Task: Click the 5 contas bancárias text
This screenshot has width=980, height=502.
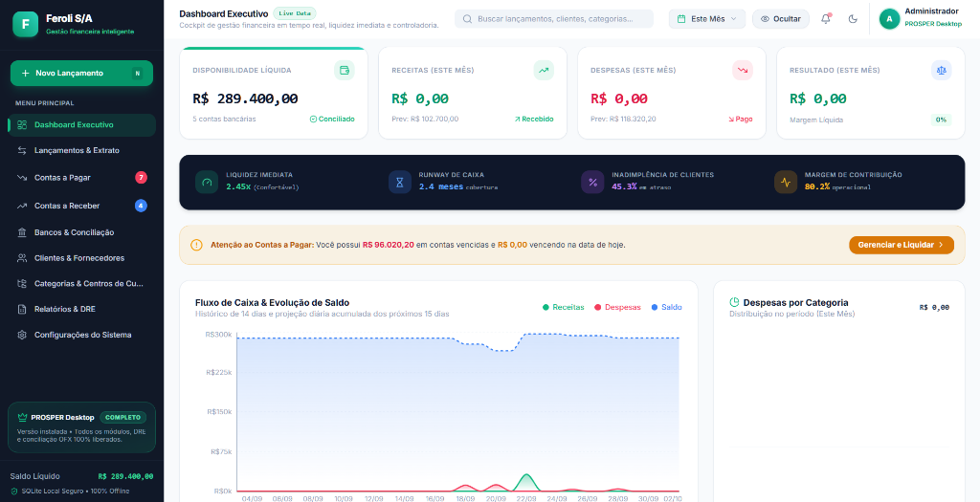Action: pyautogui.click(x=224, y=119)
